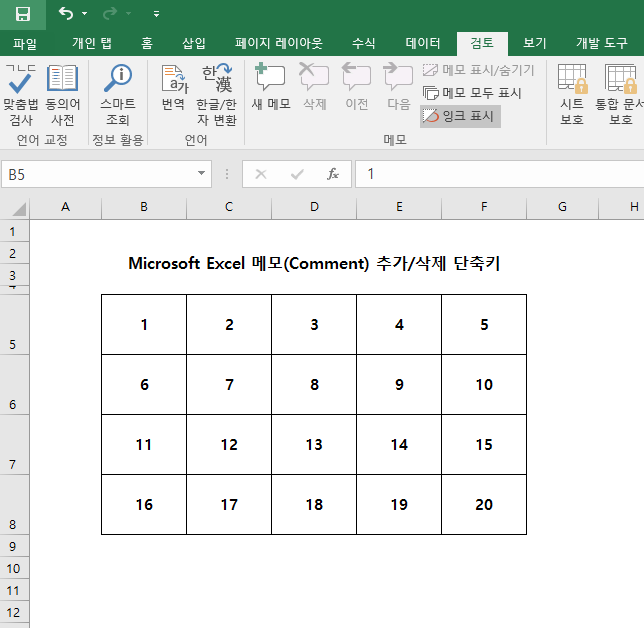
Task: Open the 동의어 사전 thesaurus
Action: tap(62, 95)
